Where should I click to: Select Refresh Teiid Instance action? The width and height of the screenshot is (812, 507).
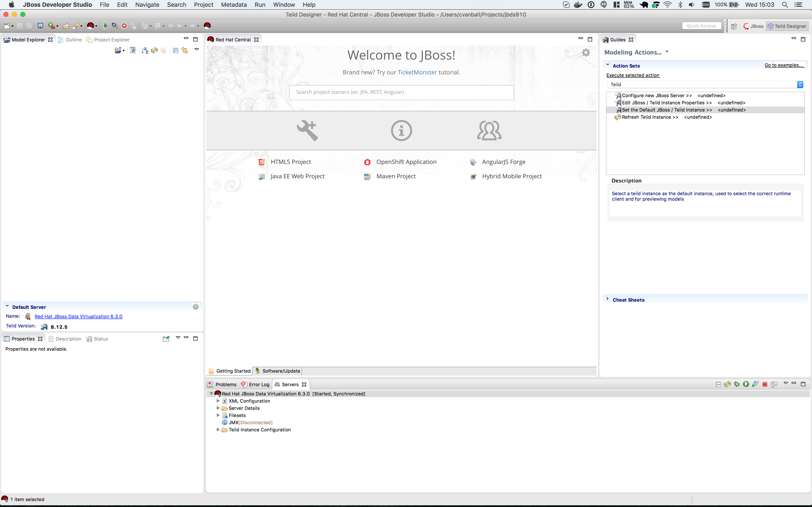coord(650,117)
